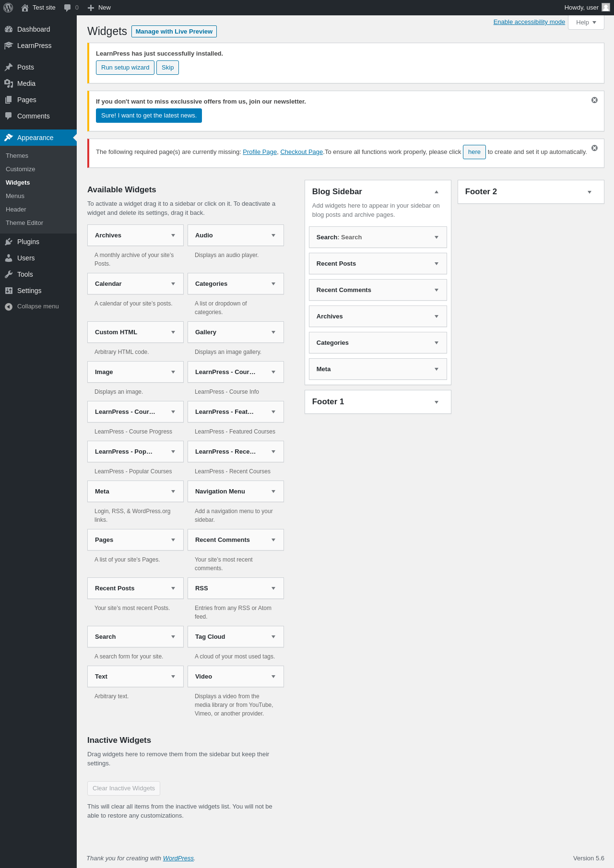The width and height of the screenshot is (614, 868).
Task: Enable accessibility mode link
Action: click(x=529, y=22)
